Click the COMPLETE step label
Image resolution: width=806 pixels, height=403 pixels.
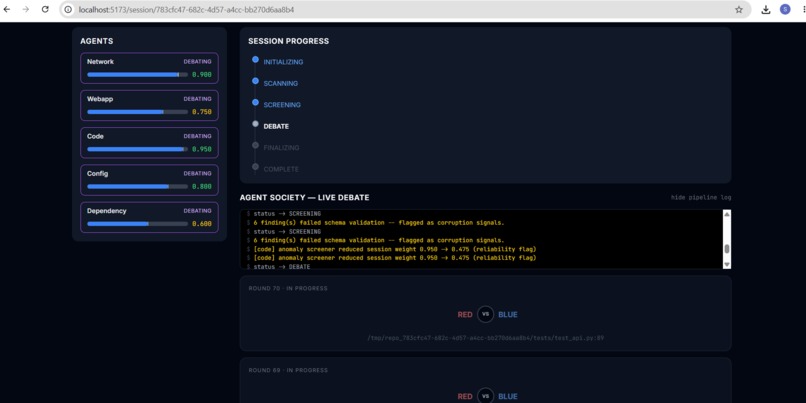coord(281,169)
